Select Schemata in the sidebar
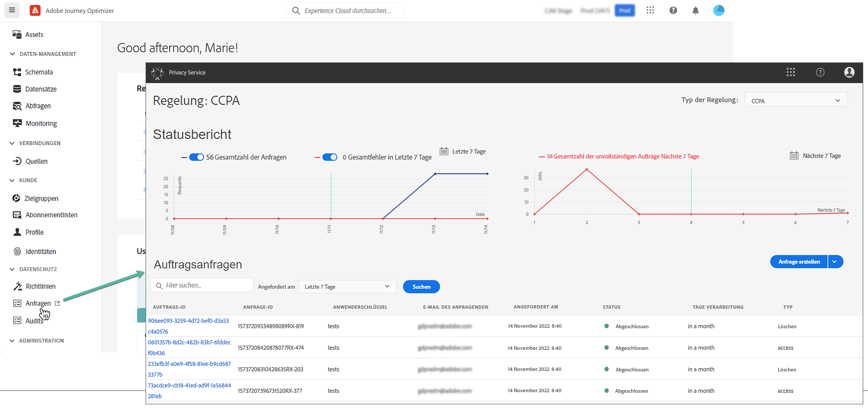The width and height of the screenshot is (868, 413). pos(39,72)
